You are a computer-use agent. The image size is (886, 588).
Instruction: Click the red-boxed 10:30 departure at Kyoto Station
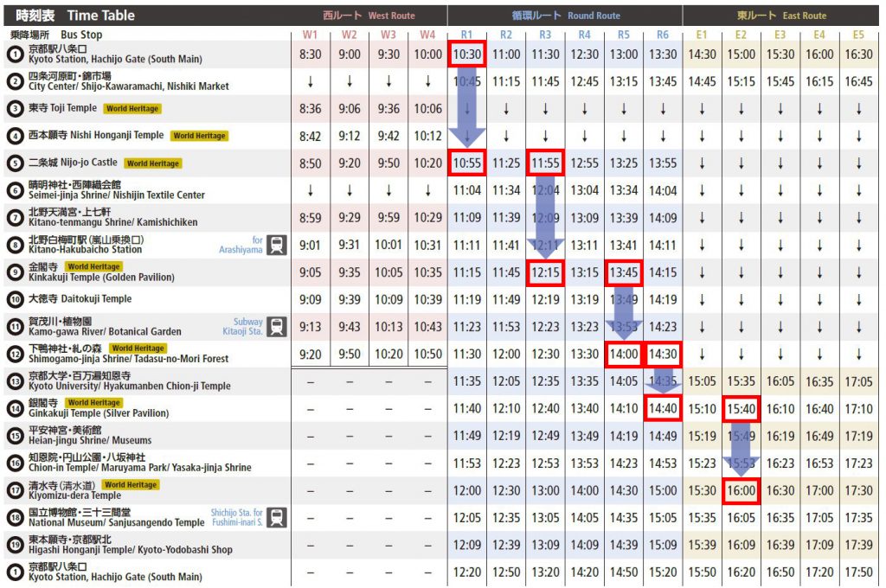[466, 54]
